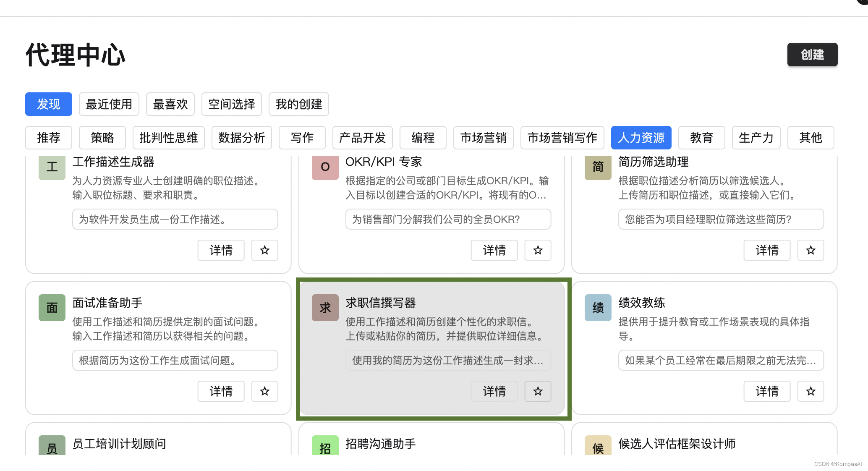Click the O avatar icon of OKR/KPI 专家
868x471 pixels.
click(325, 167)
